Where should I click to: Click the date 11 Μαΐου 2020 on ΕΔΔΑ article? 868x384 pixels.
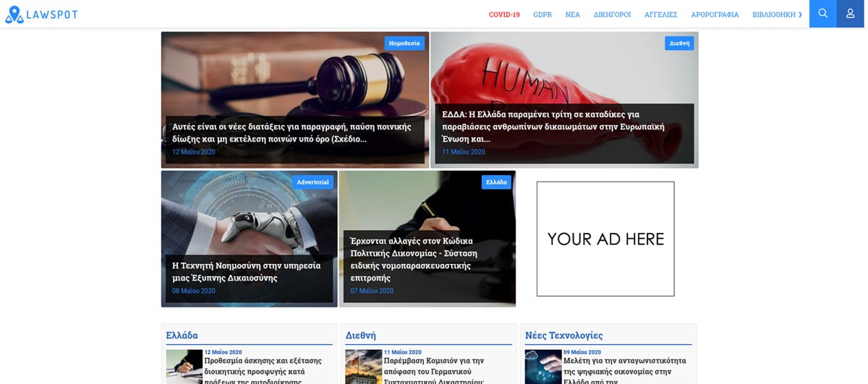[x=464, y=153]
